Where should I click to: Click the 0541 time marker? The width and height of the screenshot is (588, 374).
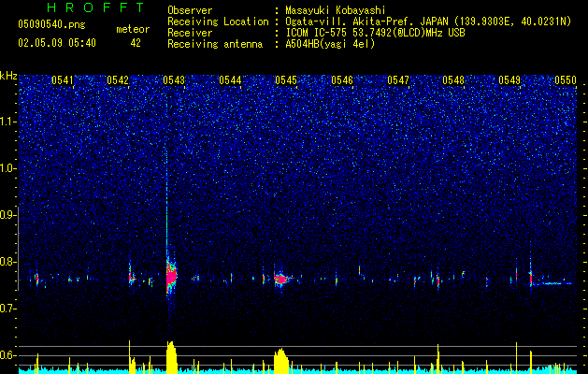click(63, 79)
